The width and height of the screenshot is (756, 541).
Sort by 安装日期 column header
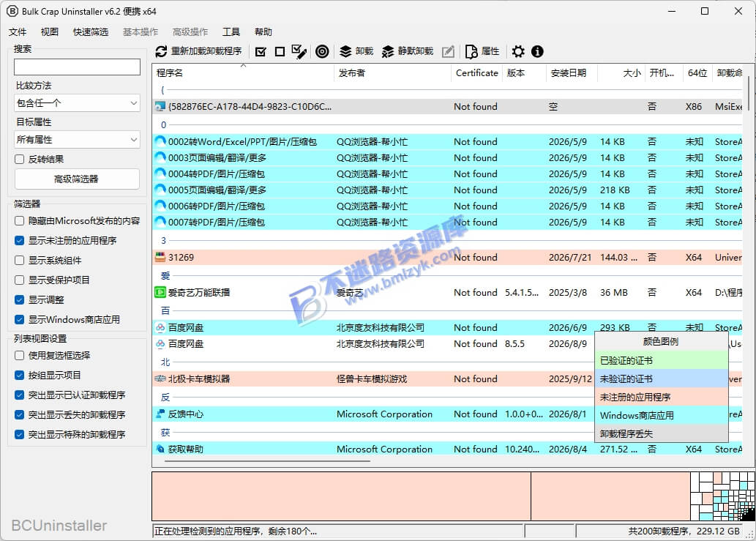(x=572, y=72)
